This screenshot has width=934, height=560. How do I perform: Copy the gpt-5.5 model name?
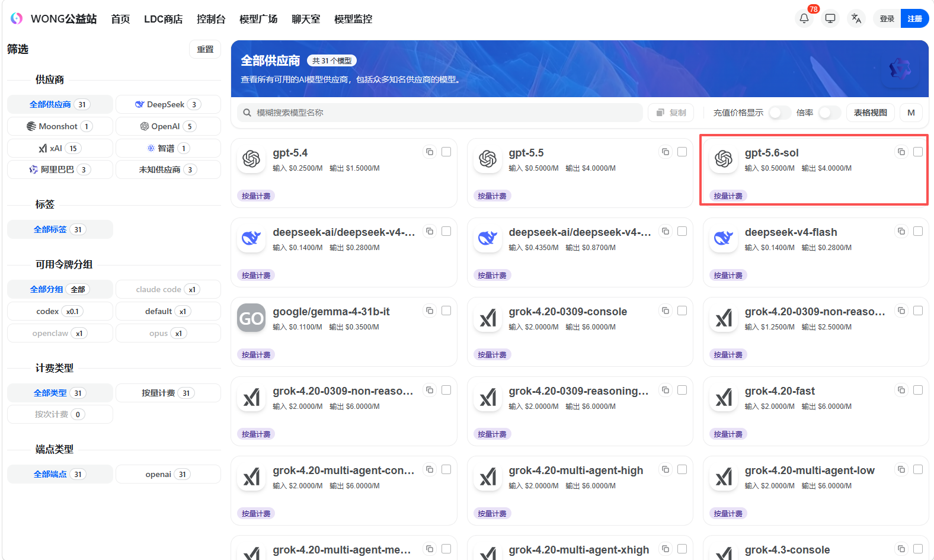666,152
